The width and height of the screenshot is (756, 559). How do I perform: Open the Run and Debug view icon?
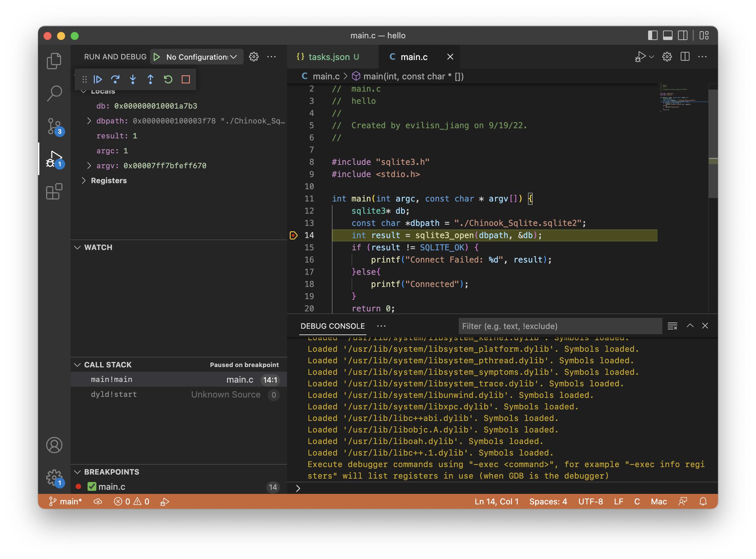coord(54,159)
